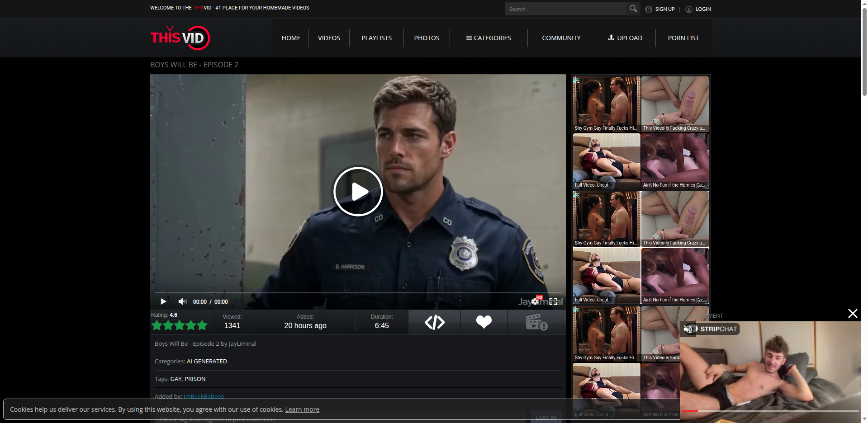Viewport: 868px width, 423px height.
Task: Report the video with the flag icon
Action: 536,322
